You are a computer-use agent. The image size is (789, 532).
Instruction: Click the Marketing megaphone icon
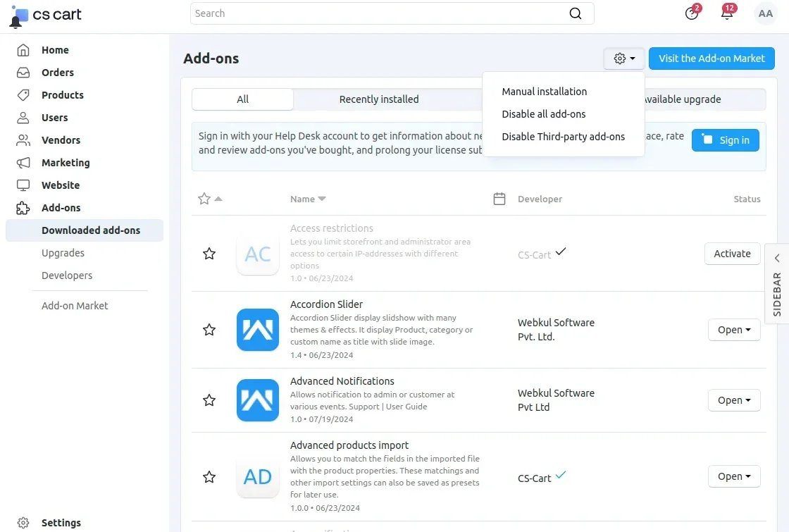click(23, 163)
